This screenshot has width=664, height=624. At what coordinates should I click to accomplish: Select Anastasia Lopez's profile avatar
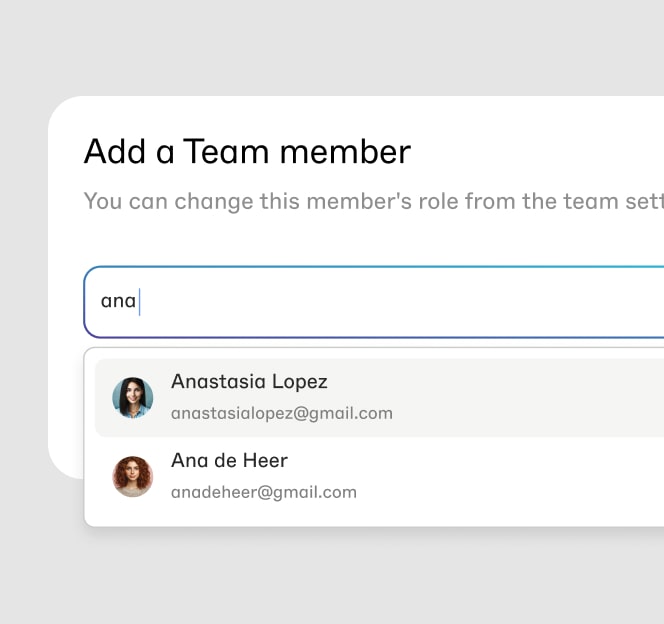point(133,398)
